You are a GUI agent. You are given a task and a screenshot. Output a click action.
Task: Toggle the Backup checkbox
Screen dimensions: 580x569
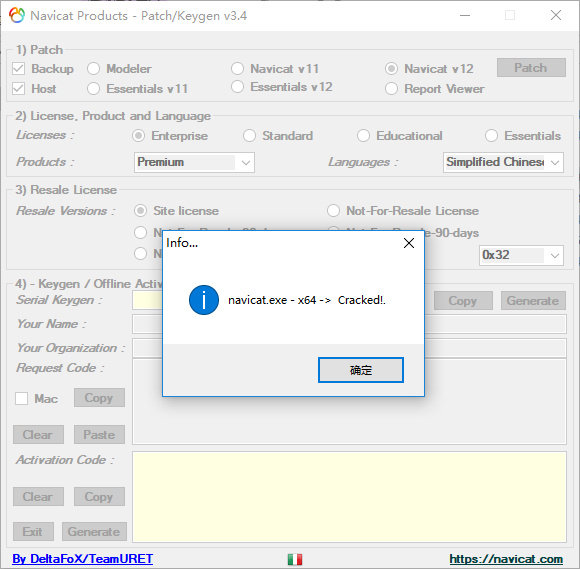[18, 68]
